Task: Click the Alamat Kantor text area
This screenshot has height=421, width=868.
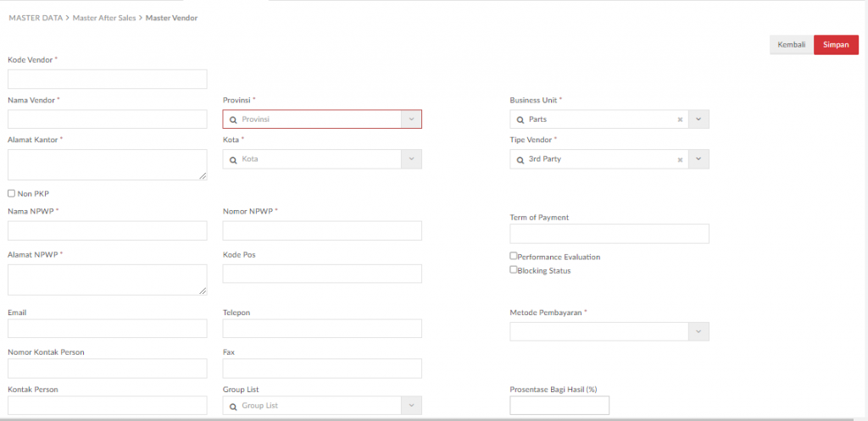Action: click(x=108, y=164)
